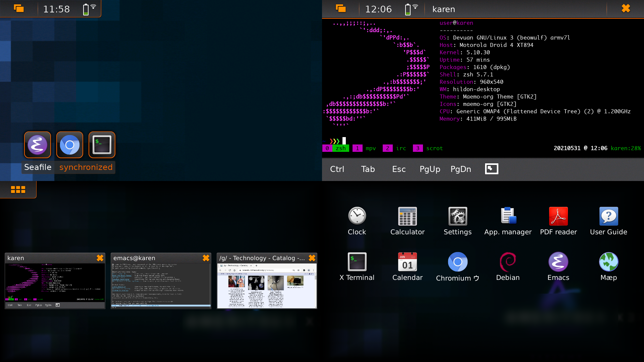Viewport: 644px width, 362px height.
Task: Launch Calculator from the app launcher
Action: point(408,221)
